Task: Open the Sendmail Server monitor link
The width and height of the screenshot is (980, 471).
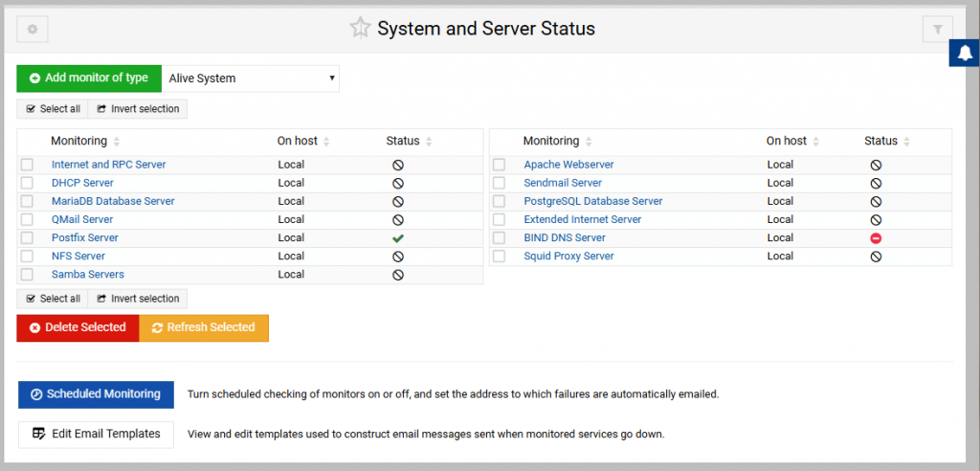Action: (563, 183)
